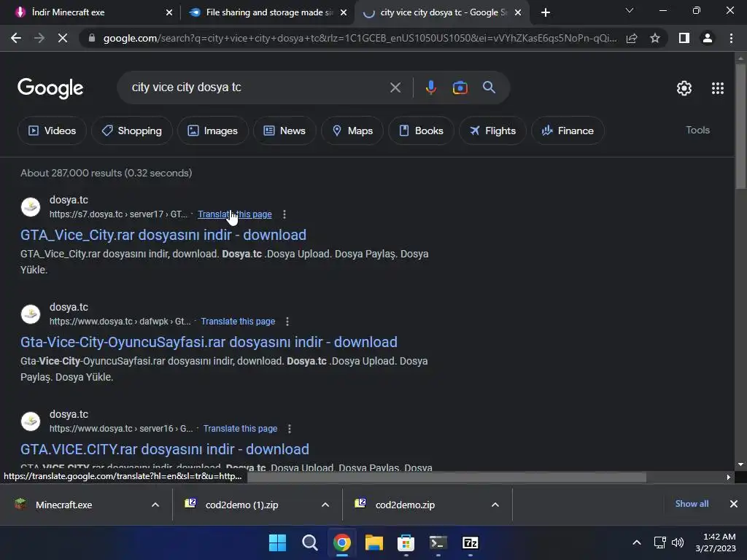
Task: Expand cod2demo.zip download options
Action: tap(495, 505)
